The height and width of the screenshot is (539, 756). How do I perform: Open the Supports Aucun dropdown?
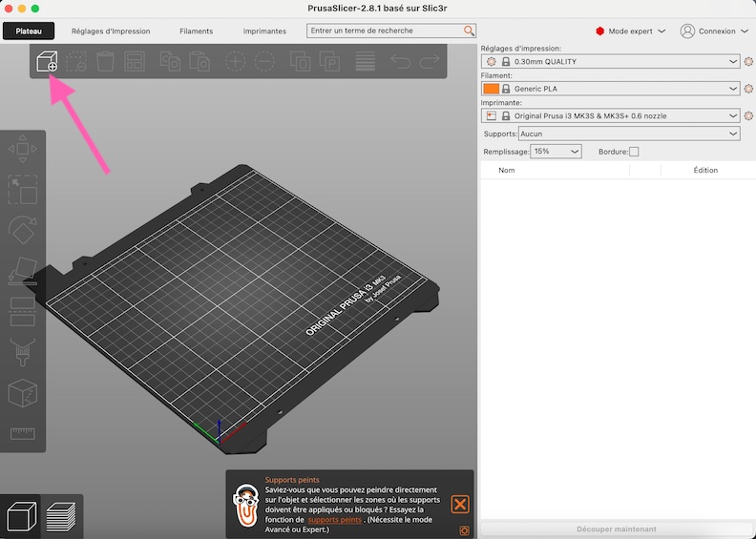click(x=629, y=134)
